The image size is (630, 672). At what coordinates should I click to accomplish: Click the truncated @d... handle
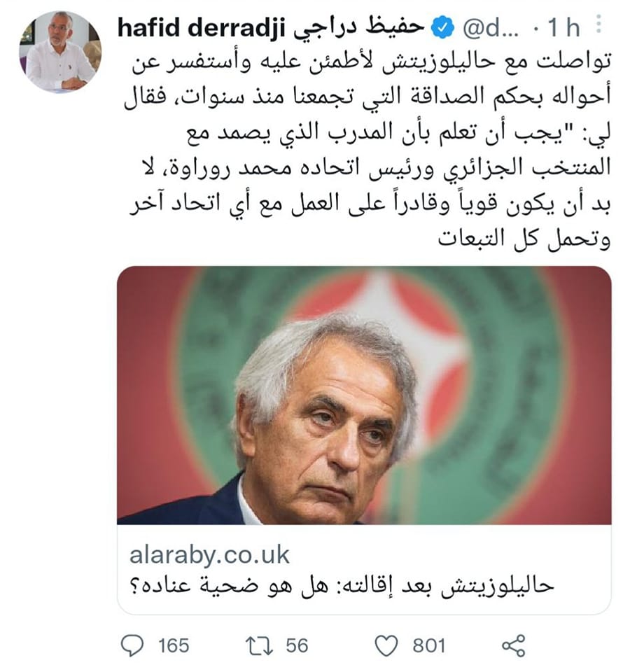coord(491,28)
